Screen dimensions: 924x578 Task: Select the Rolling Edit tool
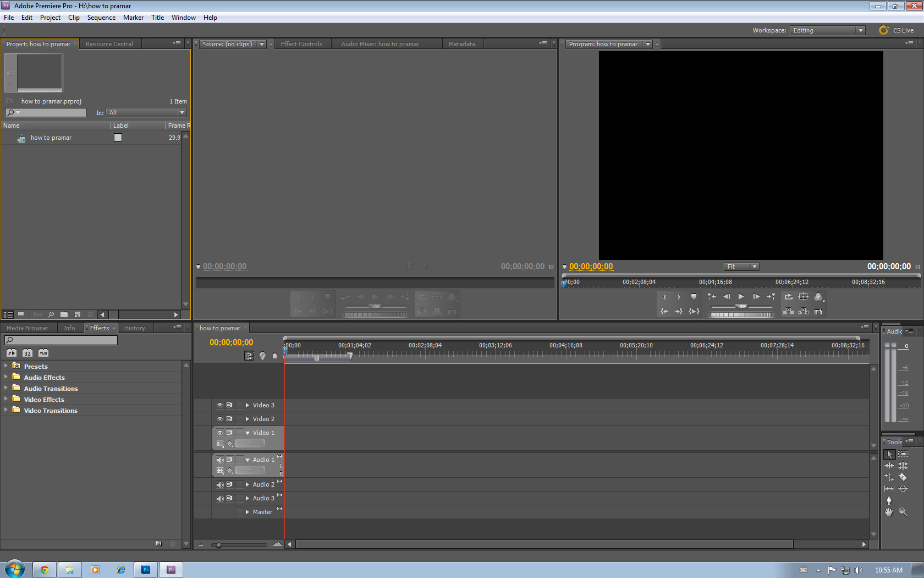[x=903, y=466]
